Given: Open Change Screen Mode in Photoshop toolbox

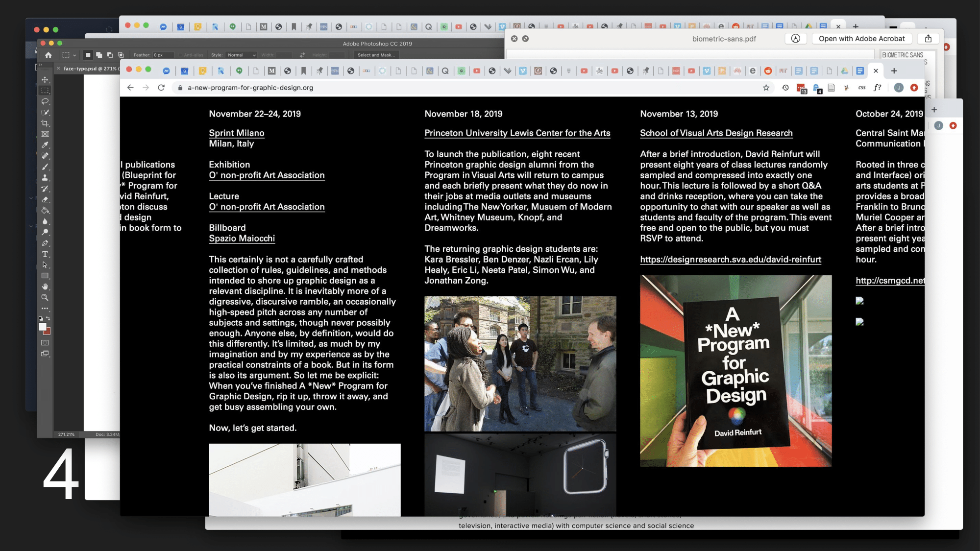Looking at the screenshot, I should pyautogui.click(x=45, y=354).
